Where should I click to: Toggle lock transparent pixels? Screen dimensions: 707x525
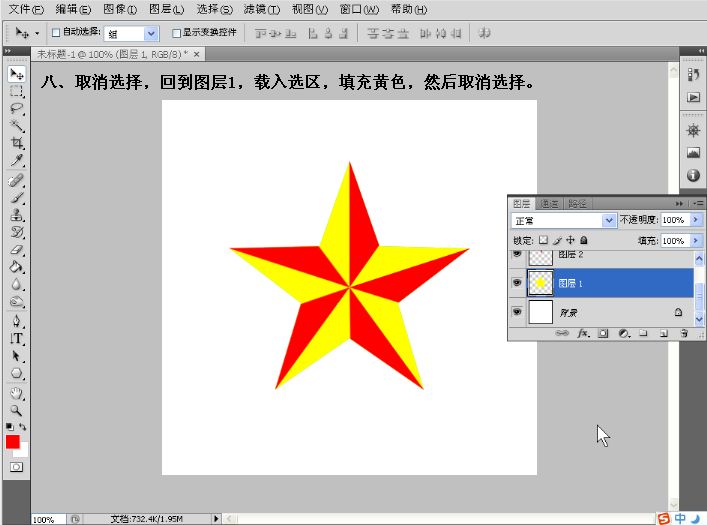pos(543,240)
